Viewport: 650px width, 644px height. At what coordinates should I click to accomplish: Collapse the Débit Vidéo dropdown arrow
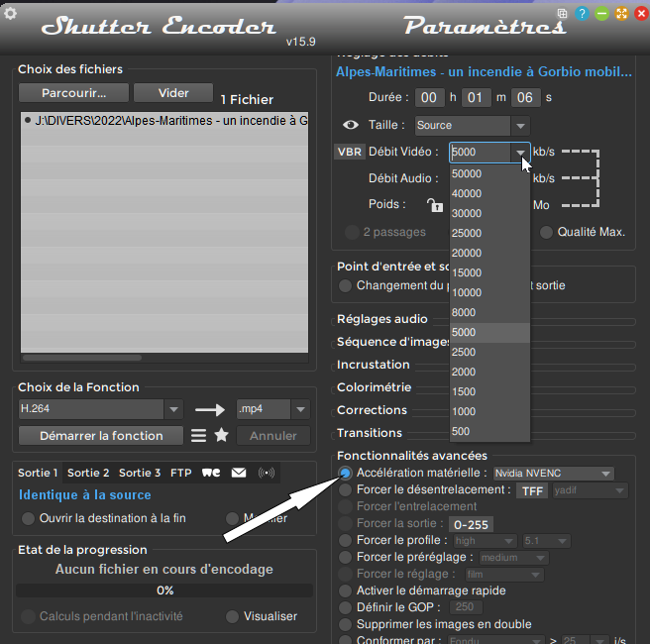[520, 153]
